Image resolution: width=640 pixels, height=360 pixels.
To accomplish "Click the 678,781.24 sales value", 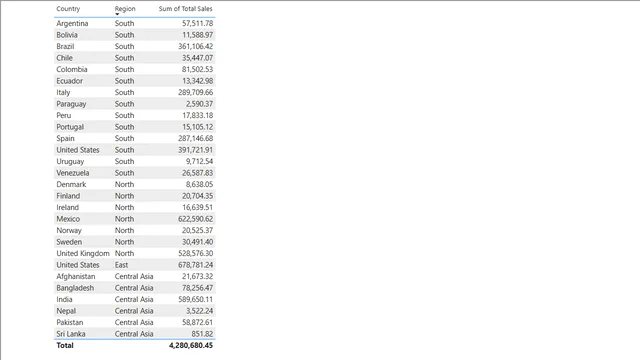I will 196,264.
